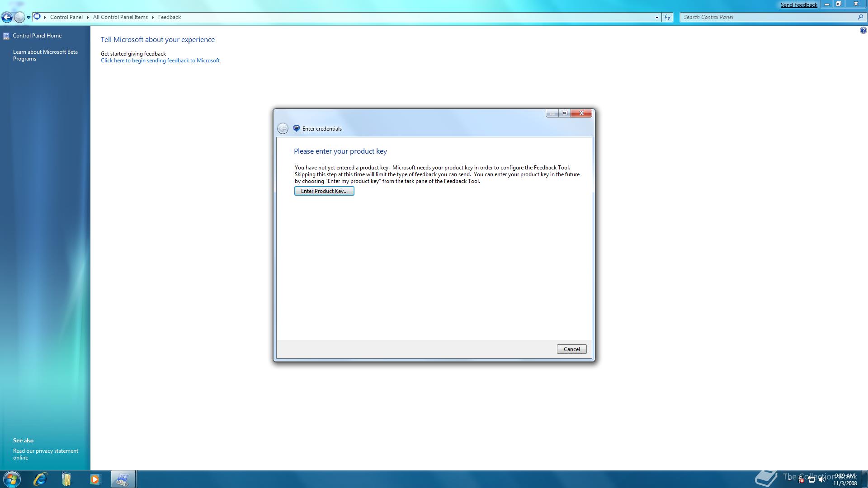Viewport: 868px width, 488px height.
Task: Open the Windows Start menu orb
Action: [12, 479]
